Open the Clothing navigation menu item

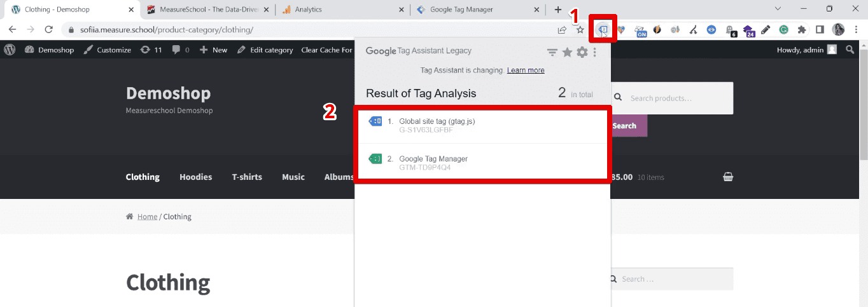[x=143, y=177]
